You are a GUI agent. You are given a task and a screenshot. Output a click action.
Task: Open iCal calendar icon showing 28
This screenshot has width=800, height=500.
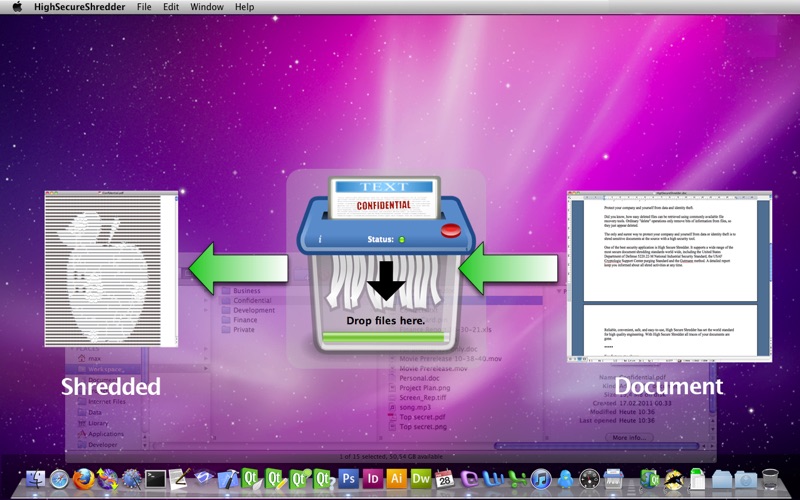pyautogui.click(x=445, y=479)
